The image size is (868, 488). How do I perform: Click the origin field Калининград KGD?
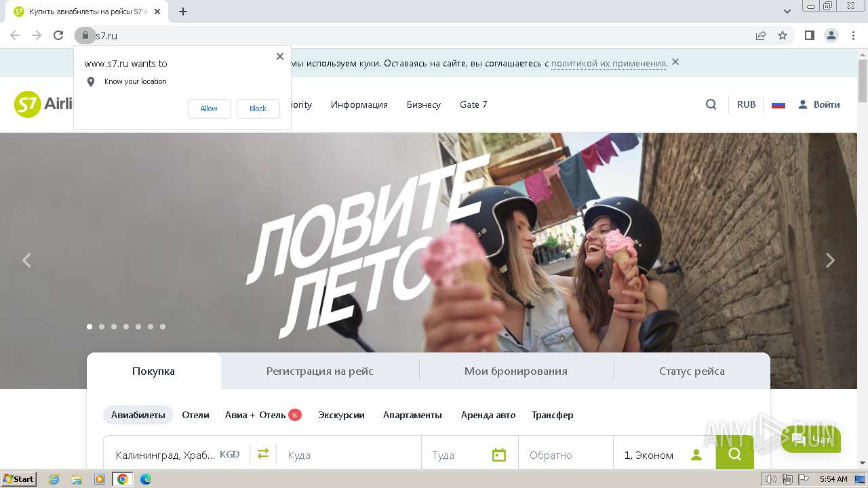click(x=177, y=454)
